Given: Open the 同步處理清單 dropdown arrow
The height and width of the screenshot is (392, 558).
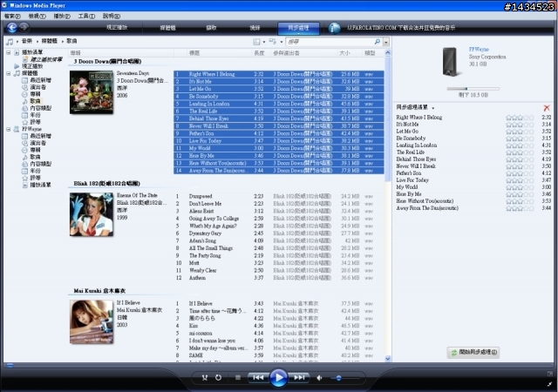Looking at the screenshot, I should (433, 108).
